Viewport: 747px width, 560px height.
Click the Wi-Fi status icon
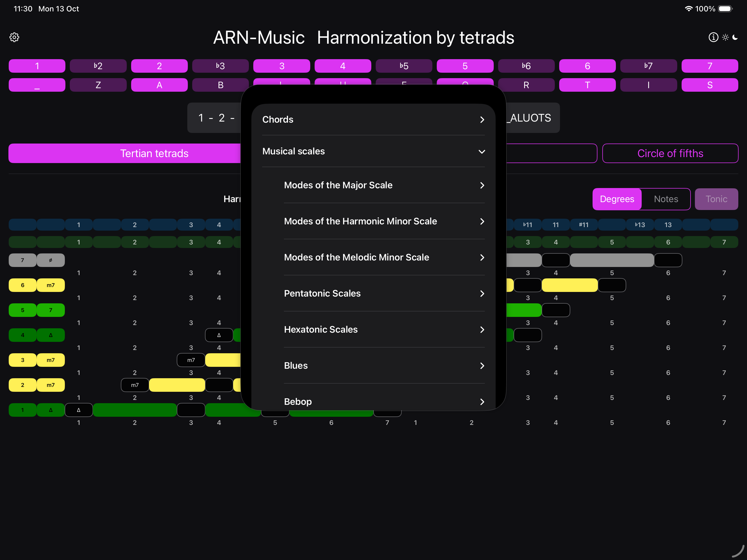688,9
